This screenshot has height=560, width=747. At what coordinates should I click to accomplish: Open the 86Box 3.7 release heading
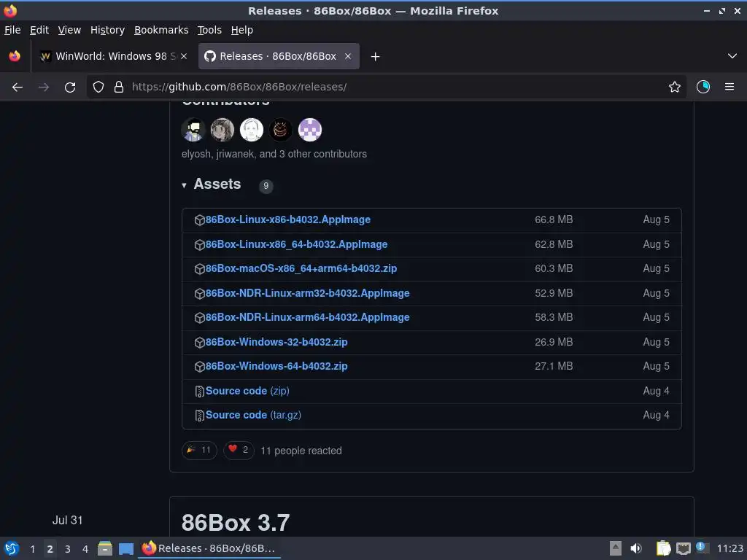point(236,523)
